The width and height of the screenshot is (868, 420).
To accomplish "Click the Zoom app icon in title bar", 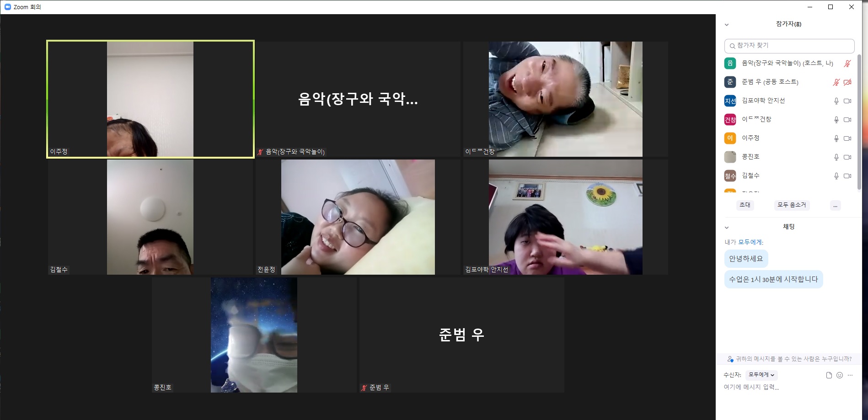I will pyautogui.click(x=7, y=7).
